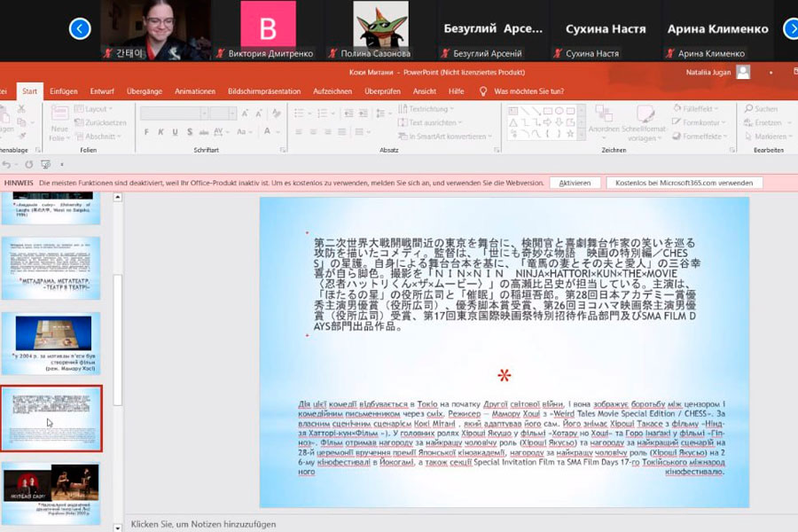Open the Entwurf ribbon tab
Screen dimensions: 798x532
coord(102,91)
